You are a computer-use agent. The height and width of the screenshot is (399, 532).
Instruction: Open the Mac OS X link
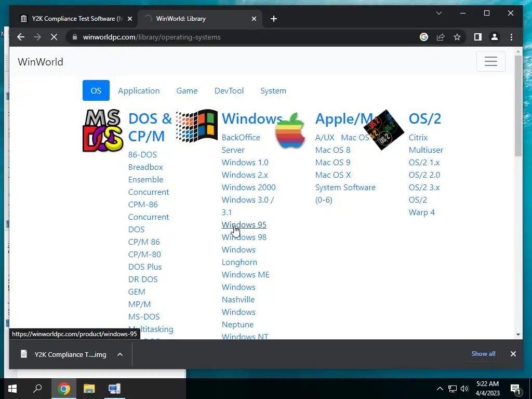click(x=333, y=175)
